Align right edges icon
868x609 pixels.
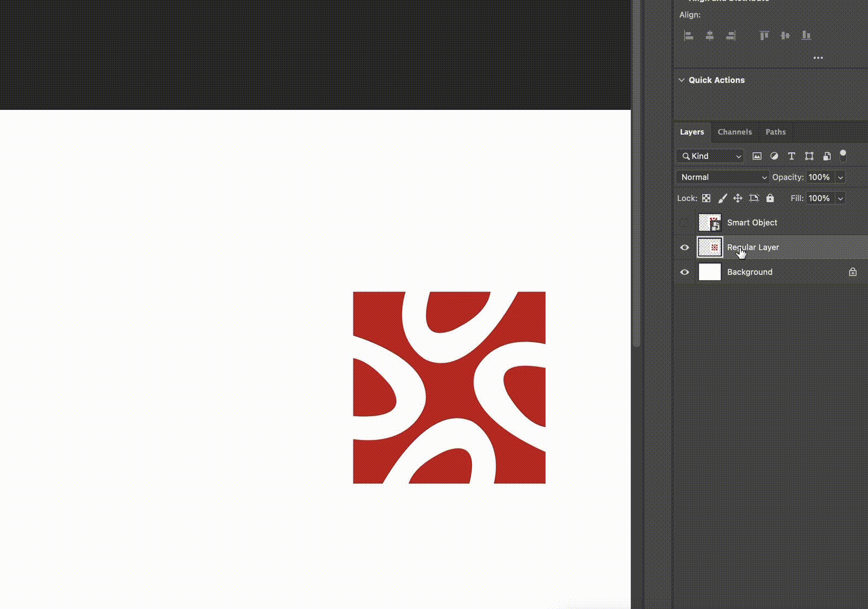point(731,36)
